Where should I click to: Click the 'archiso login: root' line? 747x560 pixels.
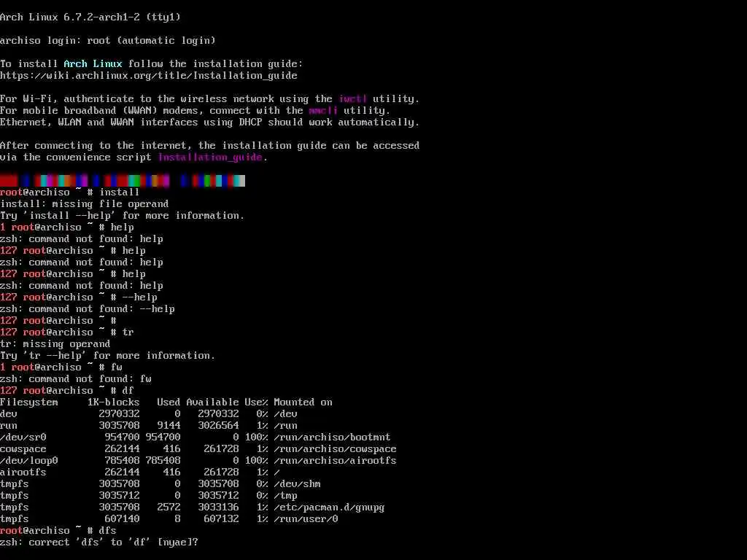[108, 41]
